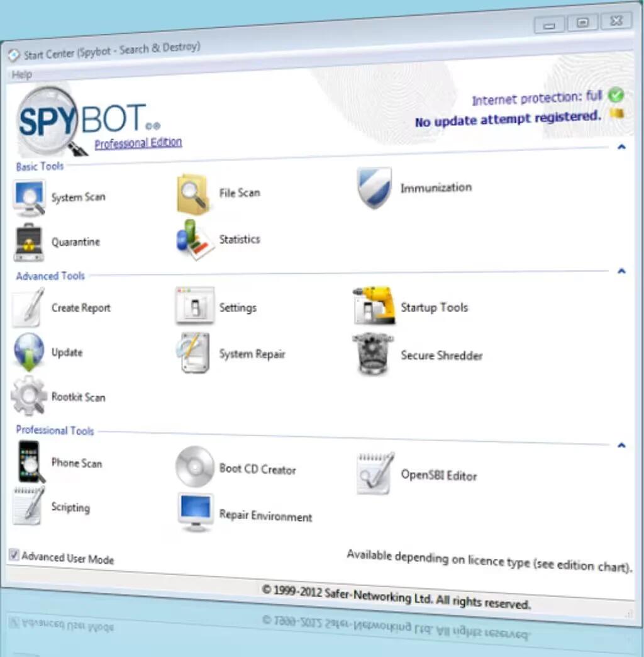Open the System Scan monitor icon
This screenshot has height=657, width=644.
click(28, 198)
